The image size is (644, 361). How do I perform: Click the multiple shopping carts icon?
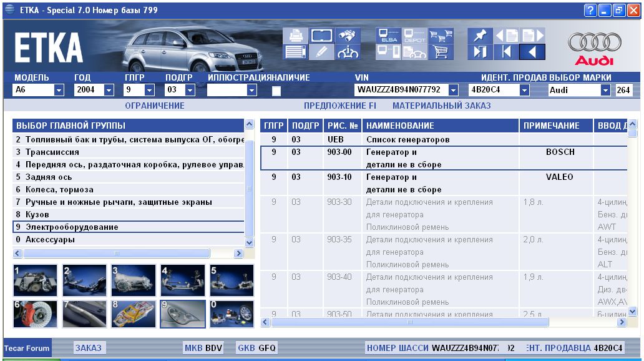coord(441,36)
